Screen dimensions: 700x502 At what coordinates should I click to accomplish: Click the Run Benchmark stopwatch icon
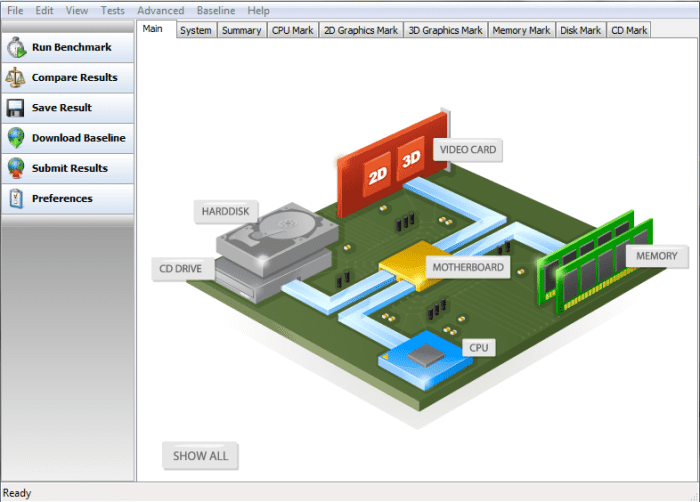tap(16, 47)
